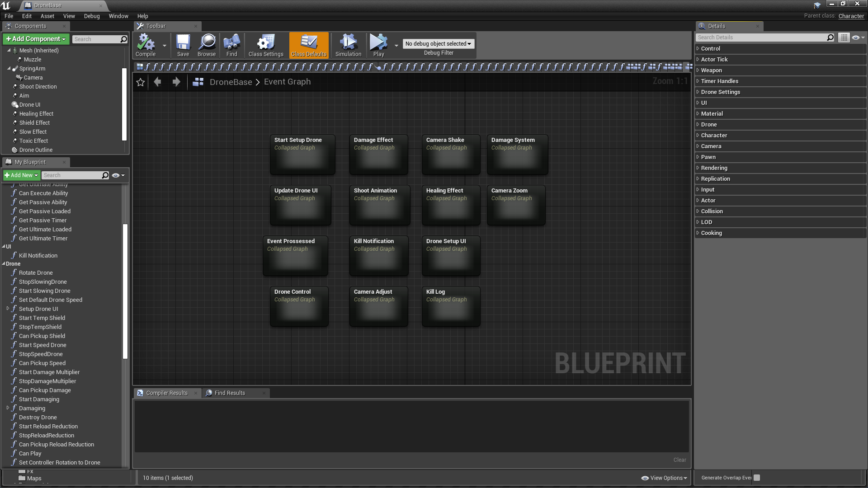Select the Drone UI widget component
868x488 pixels.
tap(29, 105)
